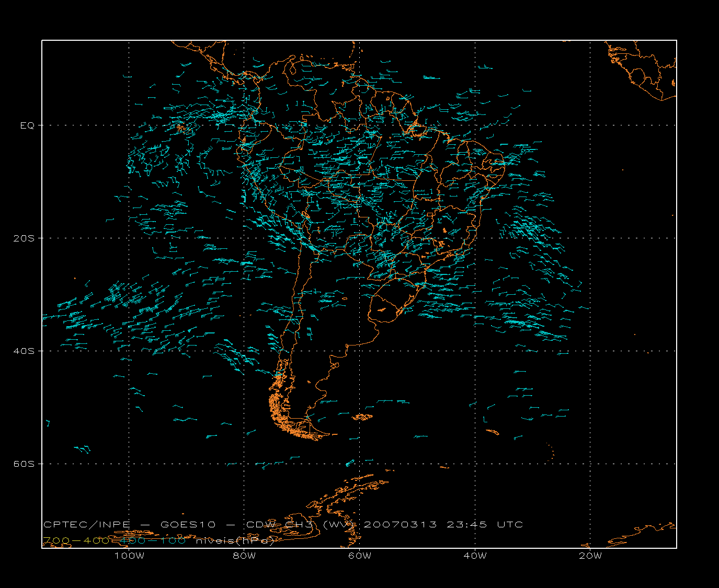Screen dimensions: 719x588
Task: Click the 40S latitude label
Action: 24,351
